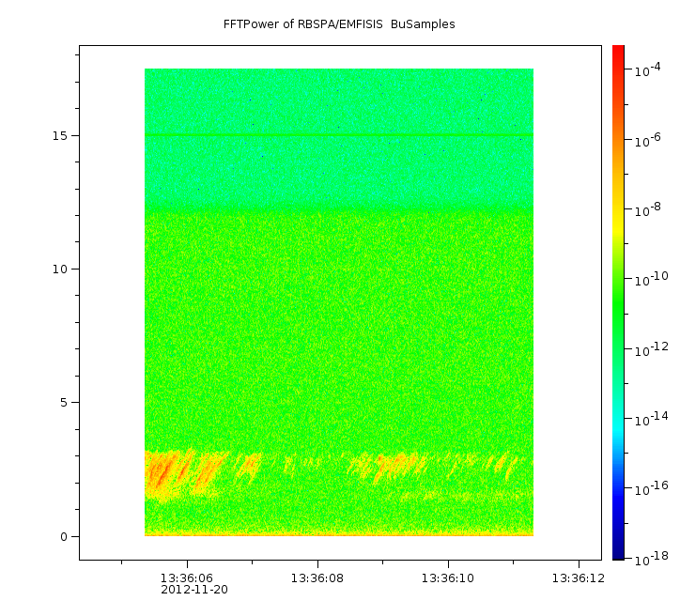The height and width of the screenshot is (616, 680).
Task: Click the colorbar label 10^-18
Action: [x=650, y=559]
